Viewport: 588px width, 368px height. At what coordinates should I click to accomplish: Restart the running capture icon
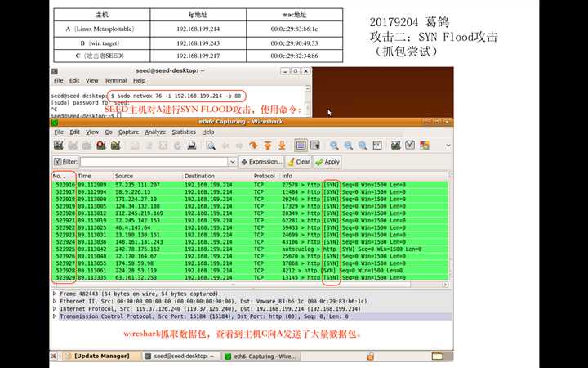115,146
